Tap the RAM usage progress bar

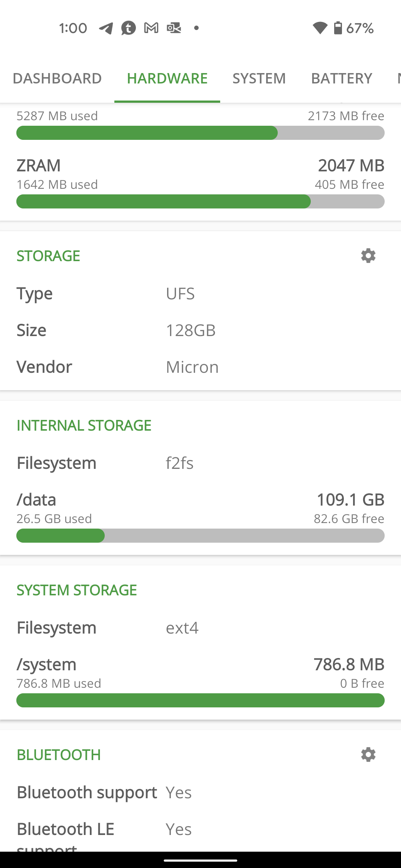(200, 133)
